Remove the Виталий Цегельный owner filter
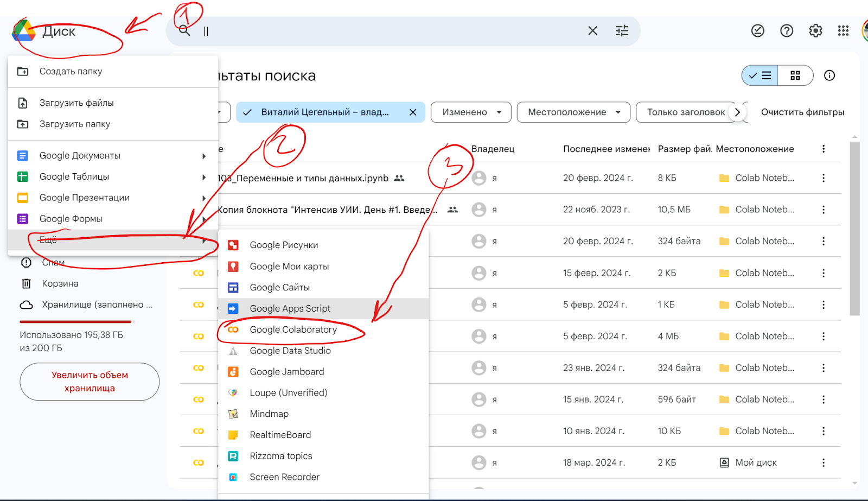 (413, 112)
